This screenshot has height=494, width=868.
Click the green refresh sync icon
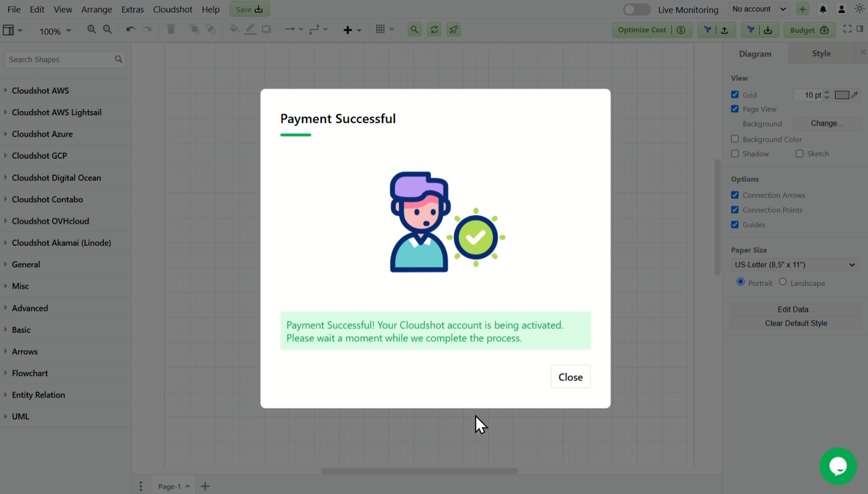[434, 29]
